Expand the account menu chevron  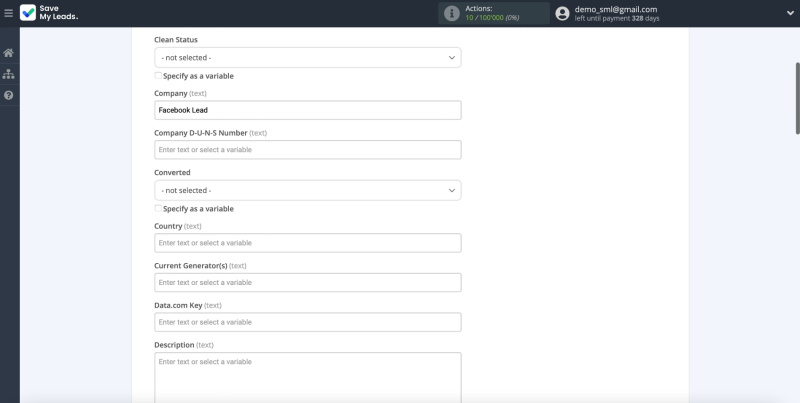tap(790, 13)
